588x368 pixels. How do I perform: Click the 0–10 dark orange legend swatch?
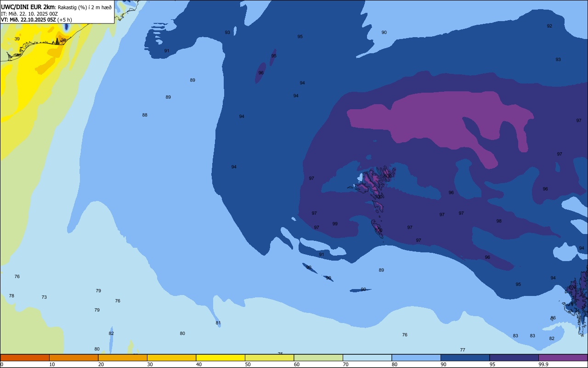tap(25, 357)
